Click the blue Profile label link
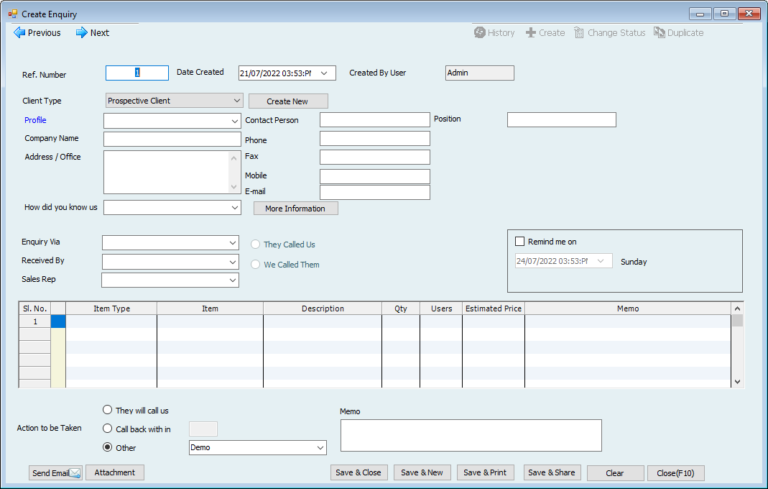 [35, 120]
